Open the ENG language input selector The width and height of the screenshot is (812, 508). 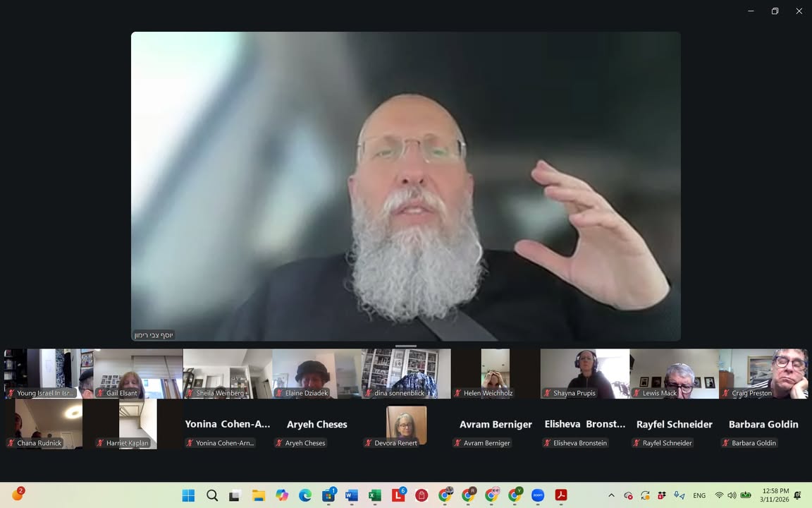pyautogui.click(x=699, y=495)
